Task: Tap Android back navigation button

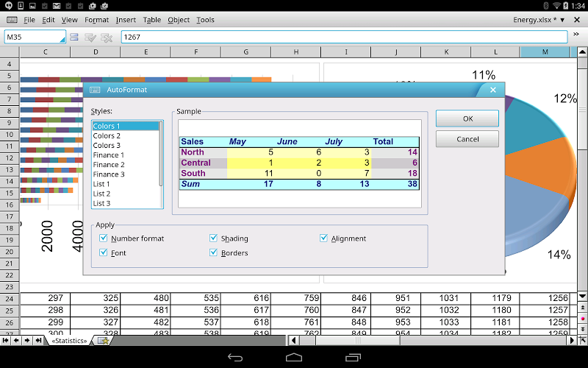Action: (235, 357)
